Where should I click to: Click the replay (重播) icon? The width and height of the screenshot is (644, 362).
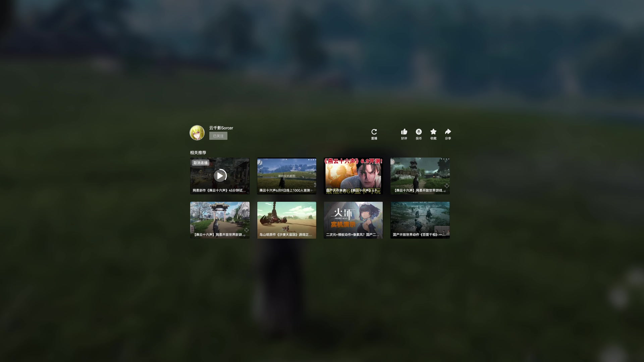(x=374, y=132)
